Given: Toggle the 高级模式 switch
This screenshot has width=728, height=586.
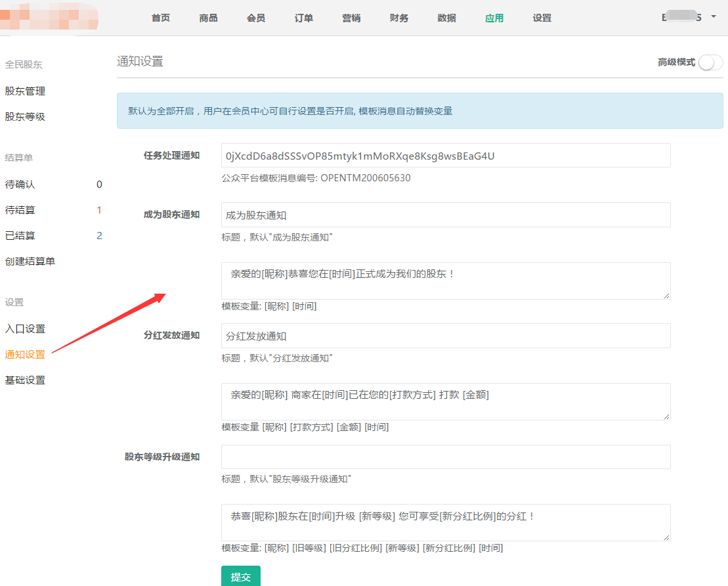Looking at the screenshot, I should pyautogui.click(x=710, y=62).
